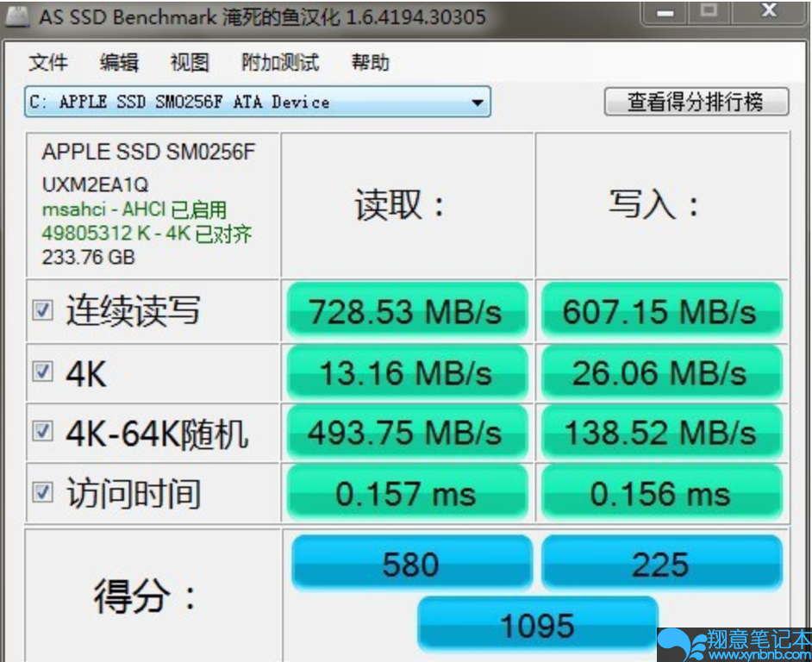The height and width of the screenshot is (662, 812).
Task: Click the read score 580 bar
Action: (x=411, y=565)
